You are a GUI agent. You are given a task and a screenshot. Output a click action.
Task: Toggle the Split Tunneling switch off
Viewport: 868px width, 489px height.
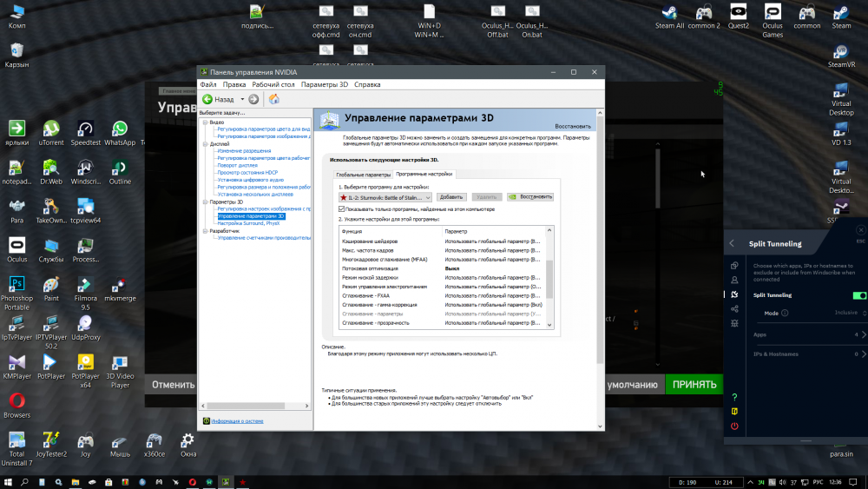pos(859,295)
